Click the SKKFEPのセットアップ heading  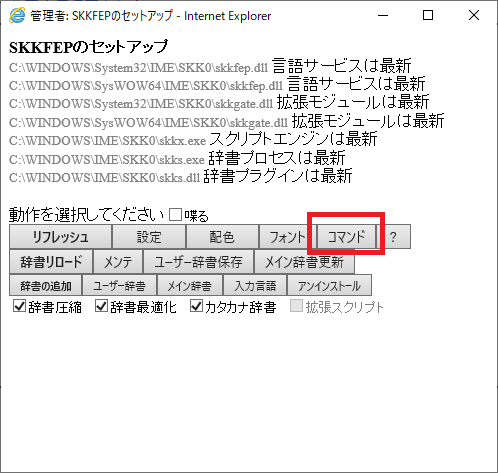[x=88, y=47]
